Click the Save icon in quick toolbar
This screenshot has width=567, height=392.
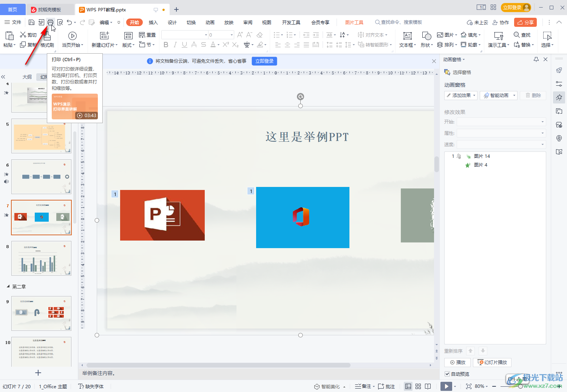pyautogui.click(x=32, y=22)
